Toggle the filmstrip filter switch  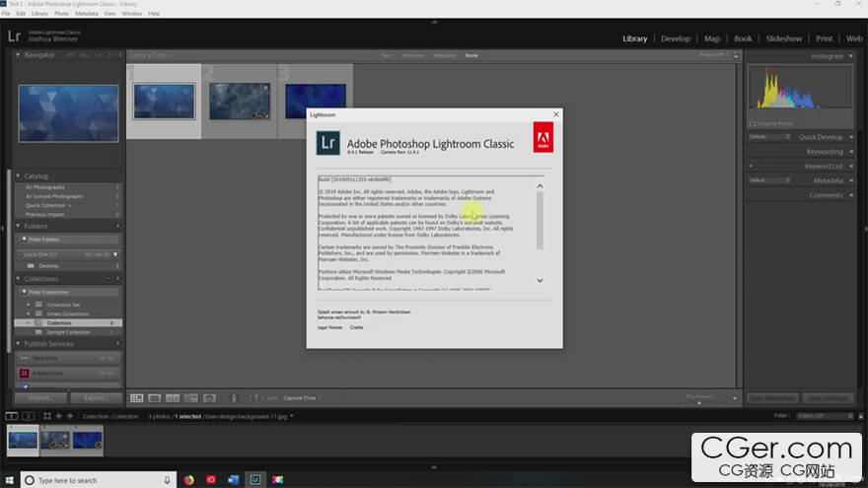(x=860, y=415)
